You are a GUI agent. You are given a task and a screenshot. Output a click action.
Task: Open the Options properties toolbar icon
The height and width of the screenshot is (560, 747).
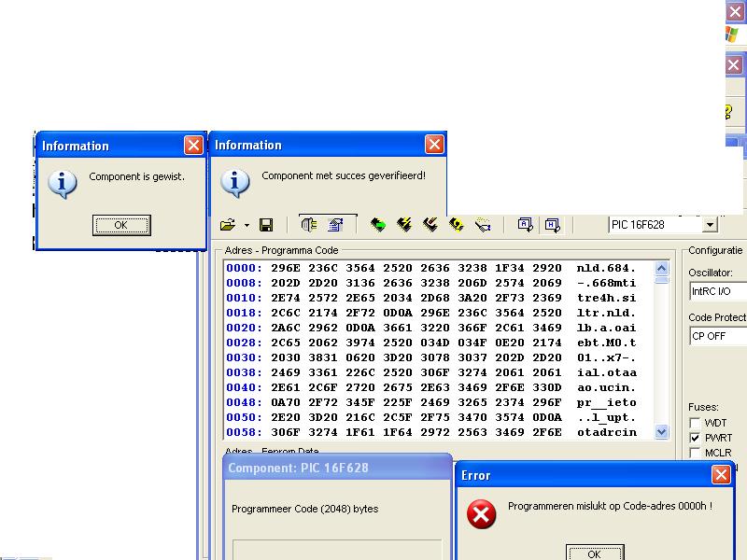pyautogui.click(x=335, y=225)
